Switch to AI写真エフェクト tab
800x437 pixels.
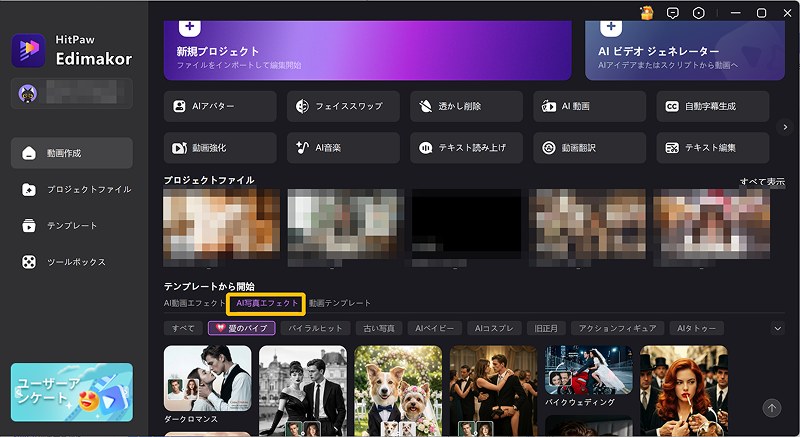(266, 303)
